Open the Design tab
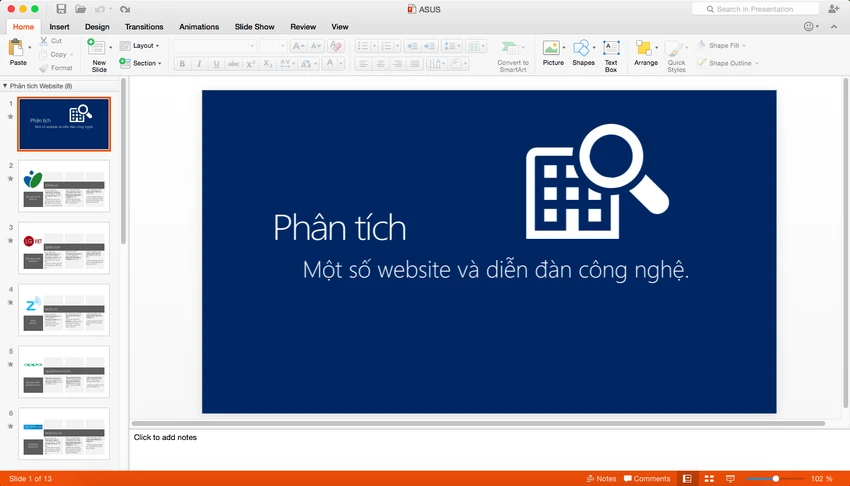The height and width of the screenshot is (486, 850). coord(97,27)
